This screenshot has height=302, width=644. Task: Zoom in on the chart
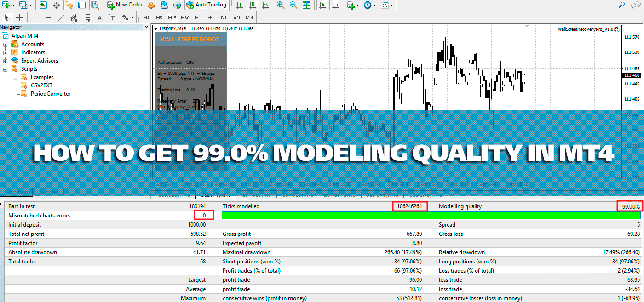[x=280, y=5]
